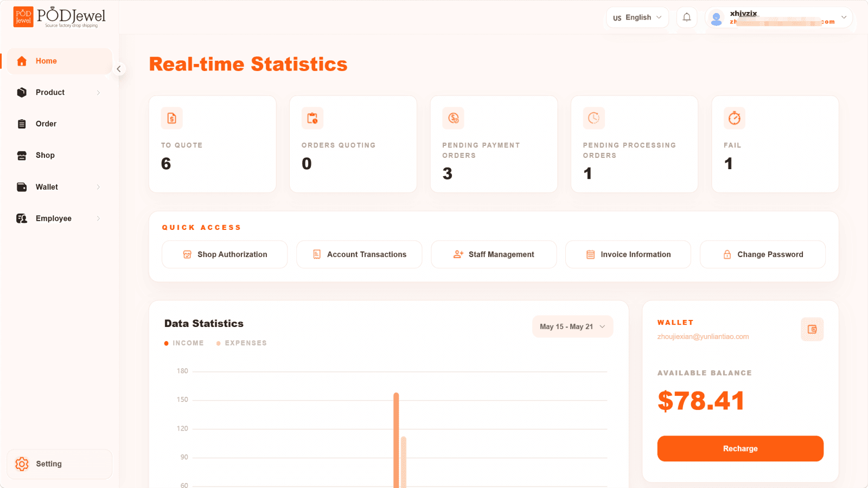Click the Recharge button
The height and width of the screenshot is (488, 868).
coord(741,448)
